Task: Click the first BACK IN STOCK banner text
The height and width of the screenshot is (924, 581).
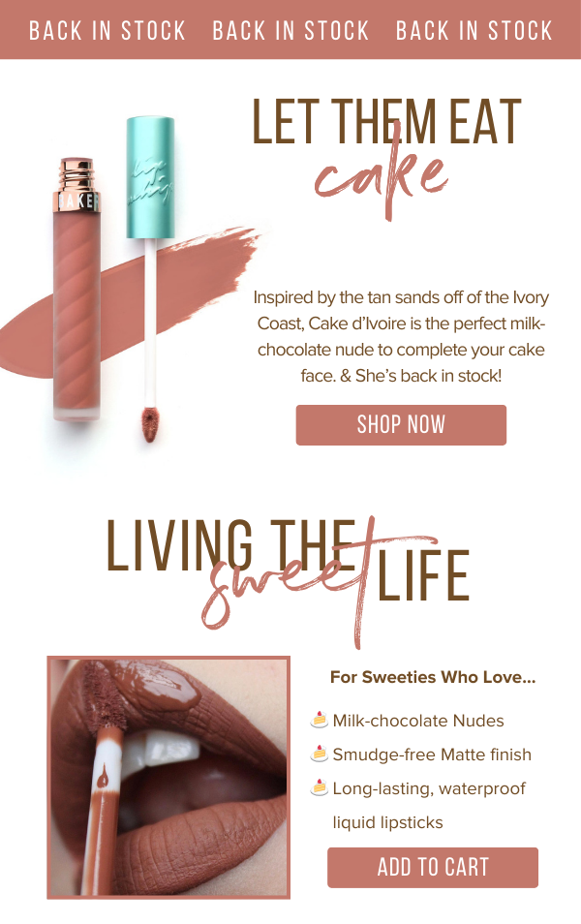Action: pyautogui.click(x=107, y=31)
